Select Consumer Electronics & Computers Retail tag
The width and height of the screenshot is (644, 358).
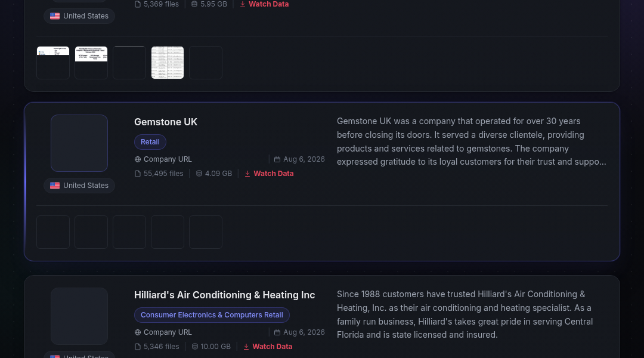[212, 315]
